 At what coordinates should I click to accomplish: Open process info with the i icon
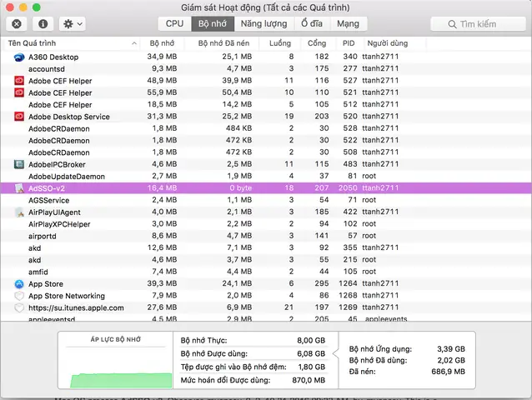(x=43, y=23)
